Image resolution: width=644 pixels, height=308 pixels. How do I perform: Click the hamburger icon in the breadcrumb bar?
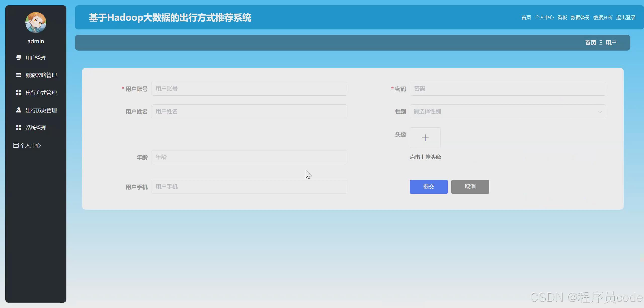601,43
